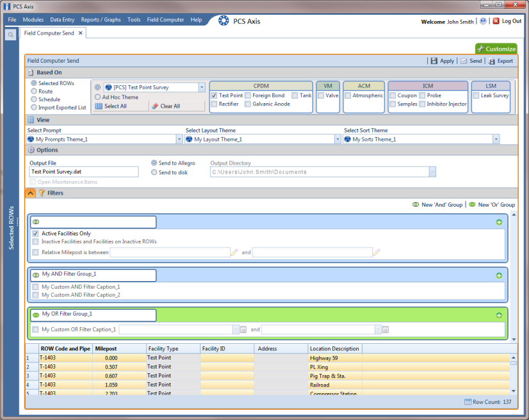Click the Apply save icon
This screenshot has height=420, width=529.
pos(434,61)
